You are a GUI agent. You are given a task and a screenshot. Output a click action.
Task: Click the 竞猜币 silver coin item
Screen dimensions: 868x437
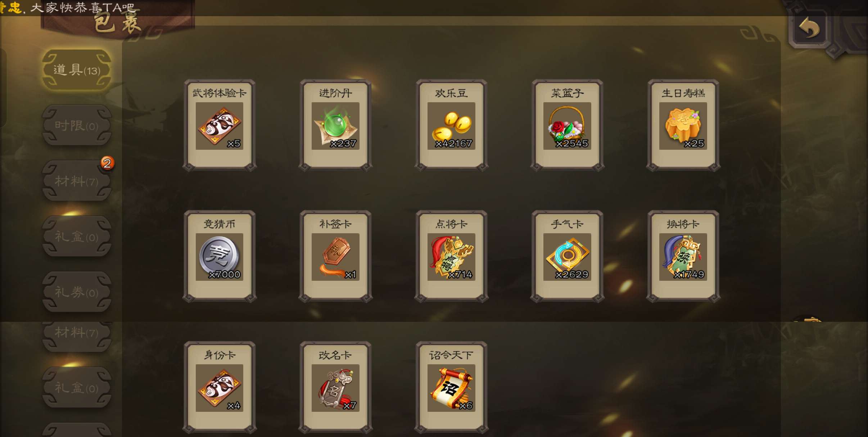(x=220, y=256)
